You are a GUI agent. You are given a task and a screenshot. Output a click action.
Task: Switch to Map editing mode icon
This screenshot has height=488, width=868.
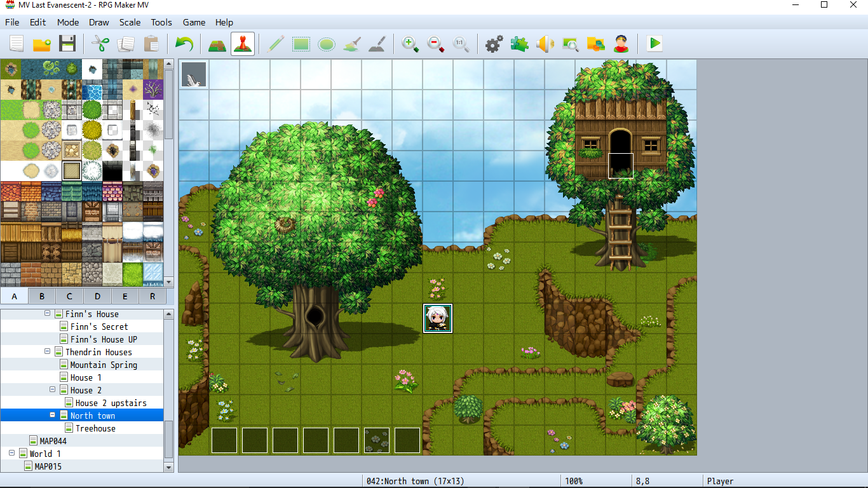click(x=217, y=44)
